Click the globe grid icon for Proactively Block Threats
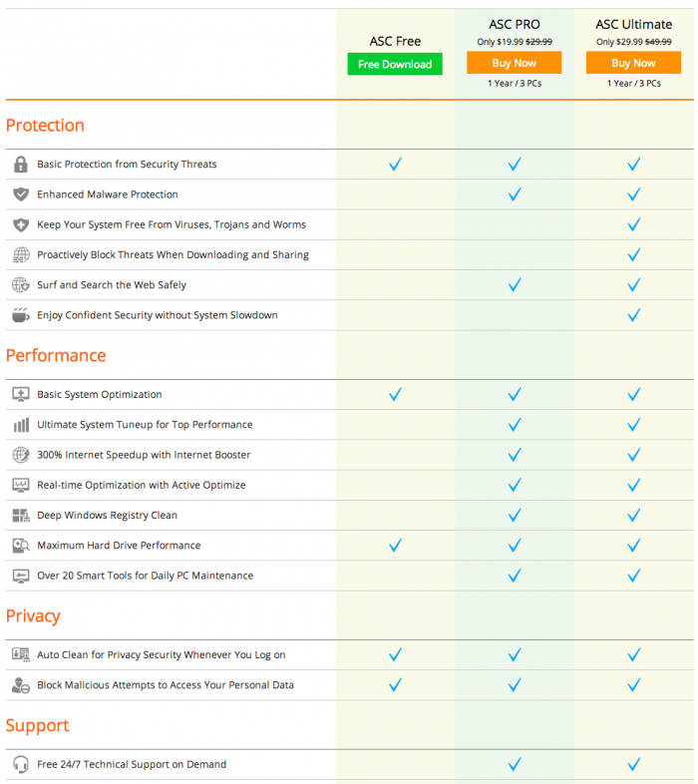The height and width of the screenshot is (784, 698). pyautogui.click(x=21, y=254)
